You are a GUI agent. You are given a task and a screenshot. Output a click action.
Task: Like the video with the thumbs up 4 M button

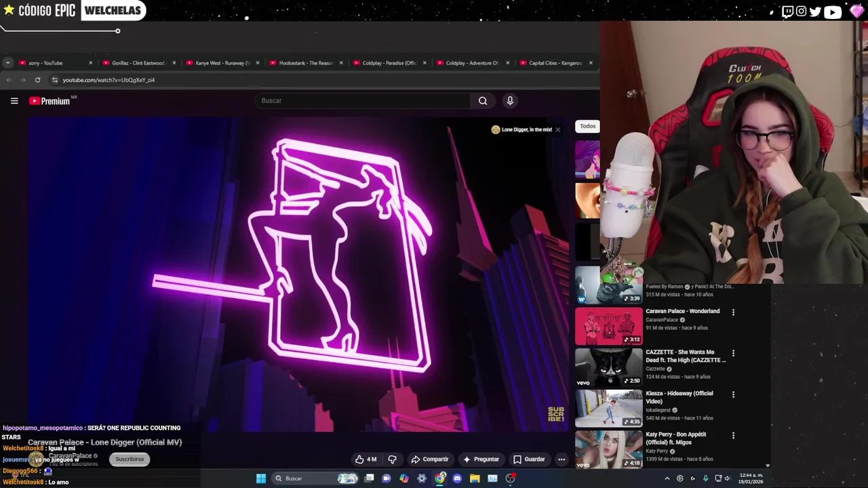click(x=366, y=460)
